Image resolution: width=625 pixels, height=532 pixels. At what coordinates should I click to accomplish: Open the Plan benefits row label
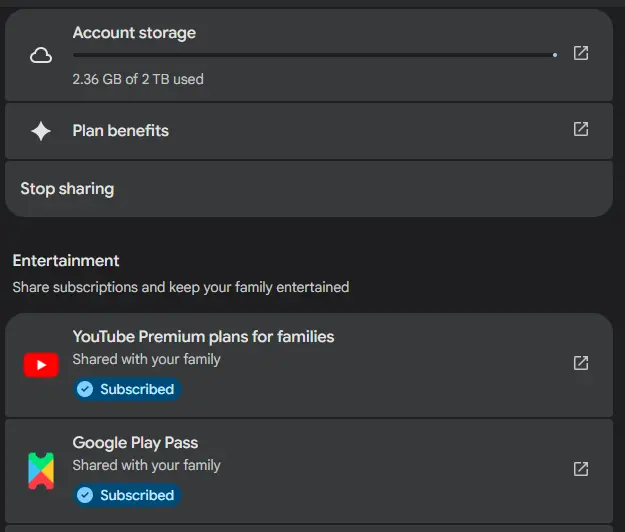point(120,131)
